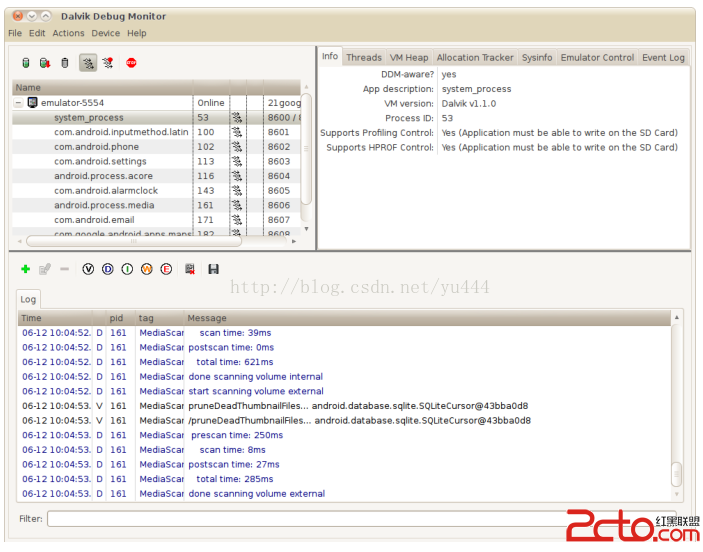
Task: Click the green plus add filter icon
Action: coord(26,269)
